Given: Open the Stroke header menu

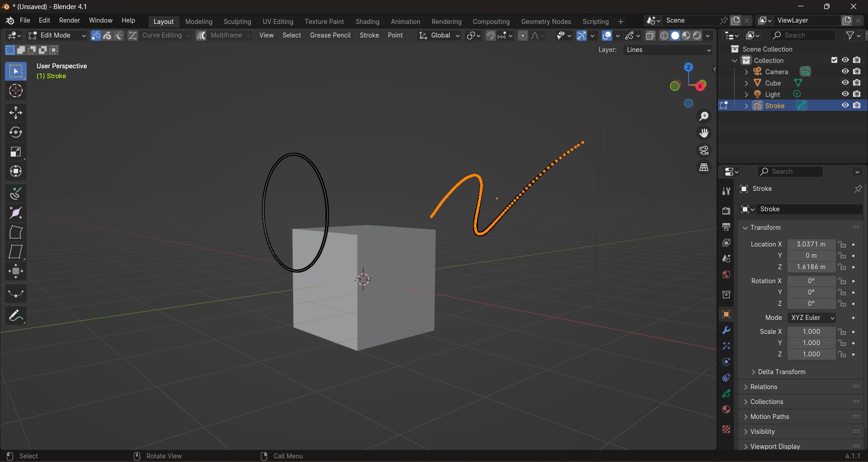Looking at the screenshot, I should tap(369, 35).
